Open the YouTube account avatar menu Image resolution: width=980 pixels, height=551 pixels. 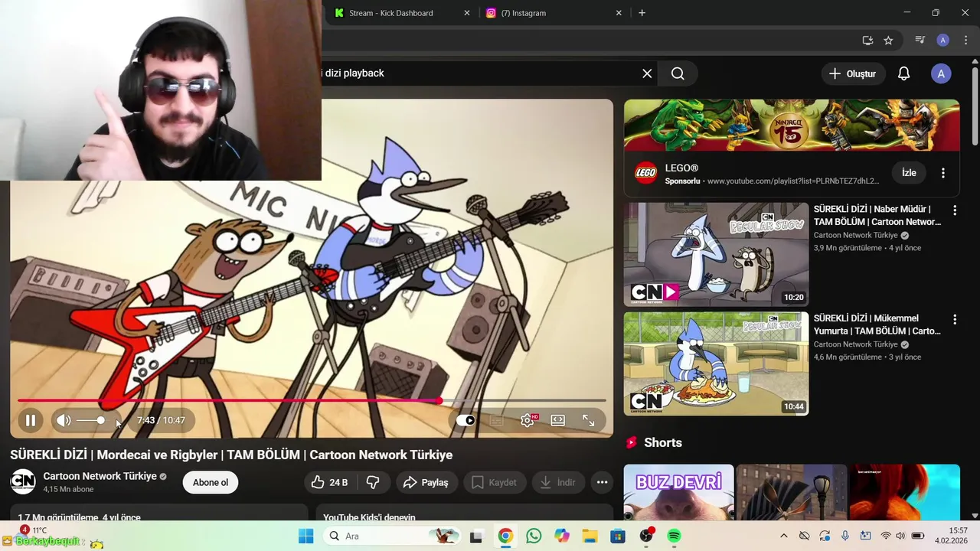tap(941, 73)
